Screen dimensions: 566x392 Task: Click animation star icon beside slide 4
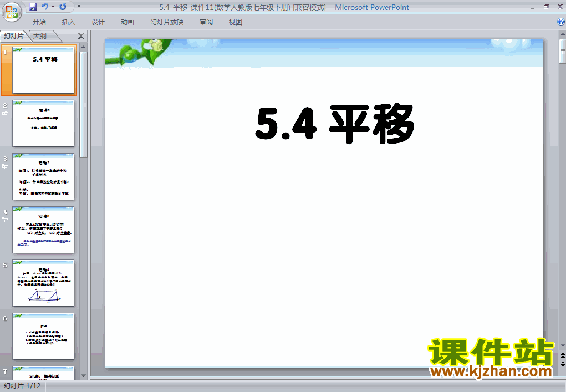click(x=5, y=220)
